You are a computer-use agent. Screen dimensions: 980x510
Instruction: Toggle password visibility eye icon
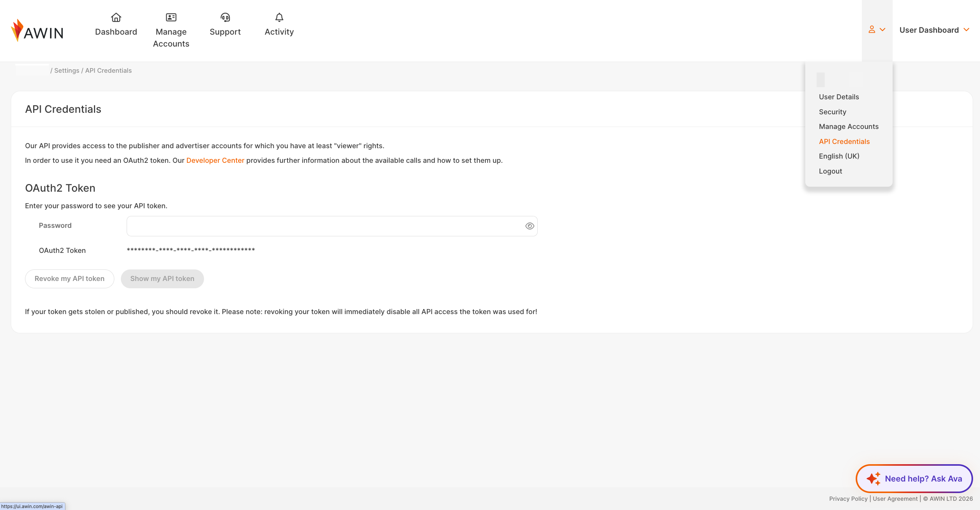530,226
